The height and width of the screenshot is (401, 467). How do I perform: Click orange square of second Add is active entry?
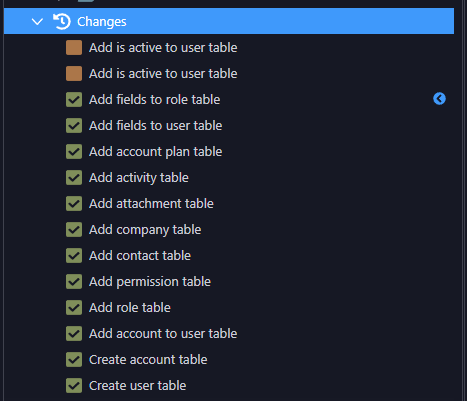click(74, 73)
